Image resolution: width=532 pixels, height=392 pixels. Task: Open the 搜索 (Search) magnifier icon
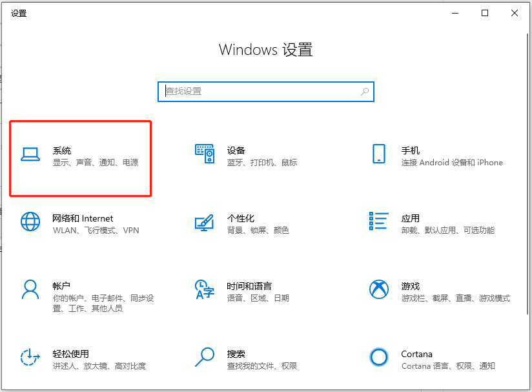coord(205,357)
